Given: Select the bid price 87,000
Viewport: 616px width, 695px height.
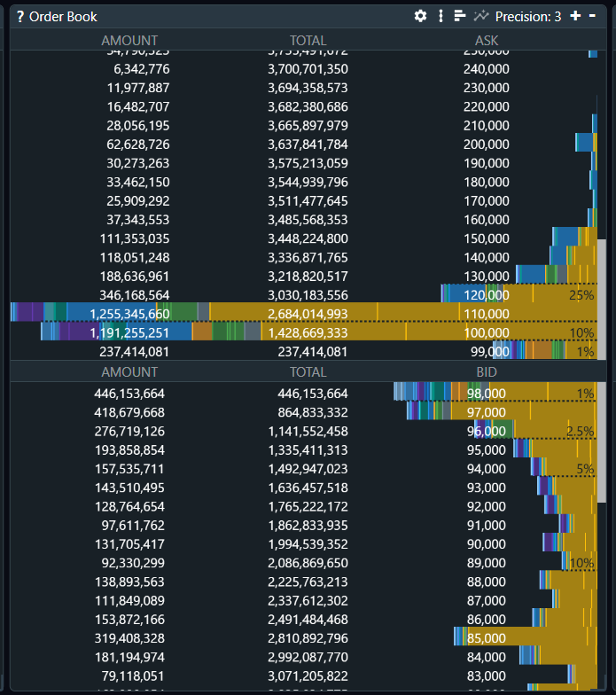Looking at the screenshot, I should pyautogui.click(x=486, y=601).
